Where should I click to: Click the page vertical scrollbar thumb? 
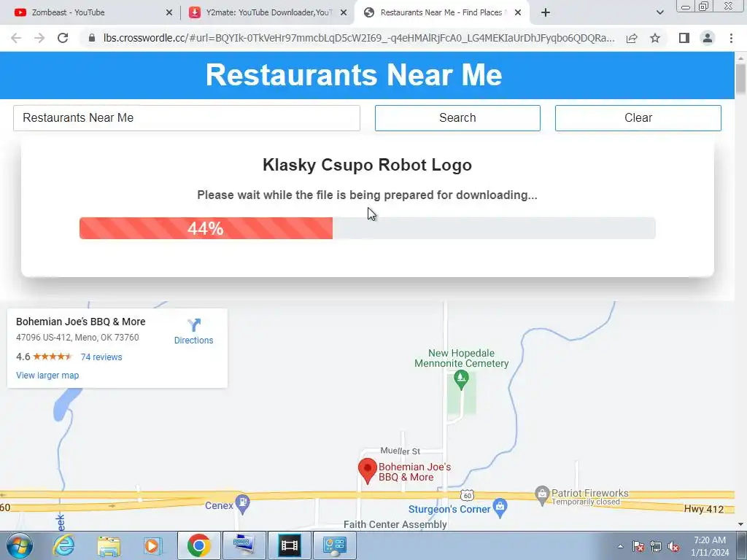740,79
